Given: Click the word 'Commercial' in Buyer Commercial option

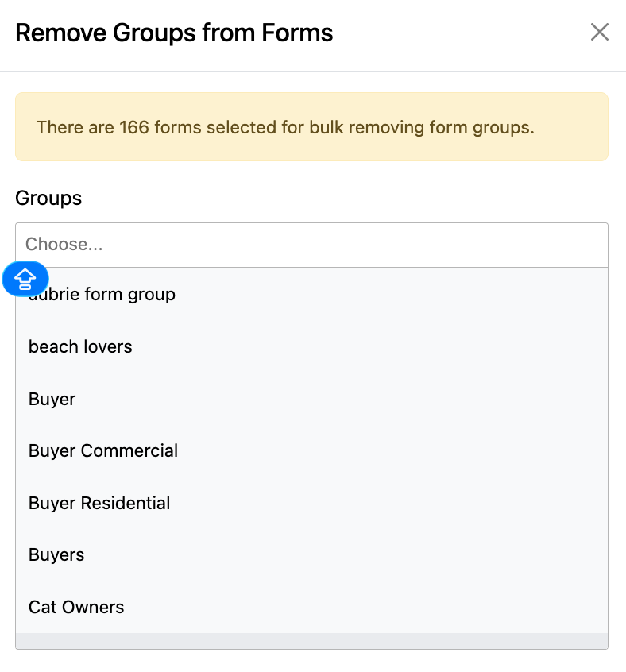Looking at the screenshot, I should (129, 451).
